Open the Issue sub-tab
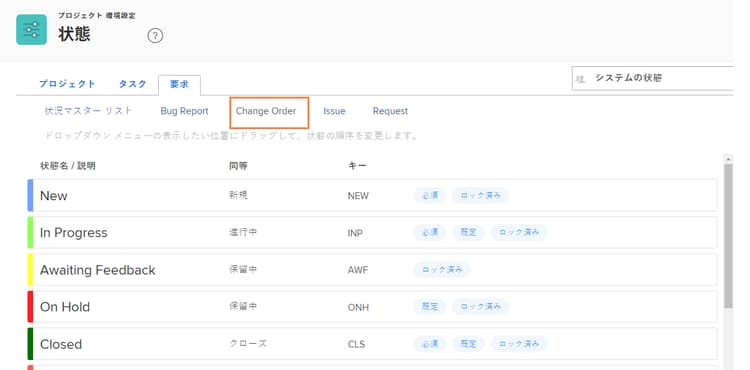This screenshot has height=370, width=750. pyautogui.click(x=334, y=111)
